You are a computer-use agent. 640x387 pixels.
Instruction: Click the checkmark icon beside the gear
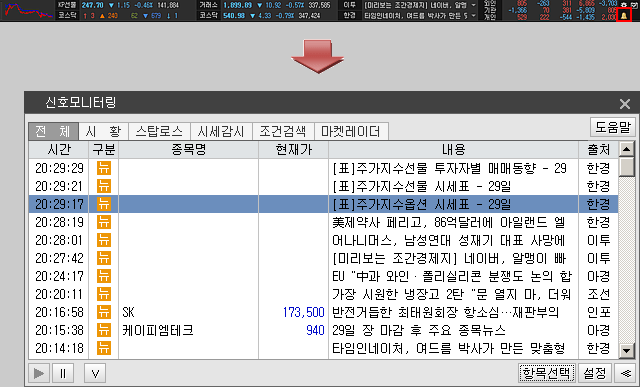[x=634, y=4]
